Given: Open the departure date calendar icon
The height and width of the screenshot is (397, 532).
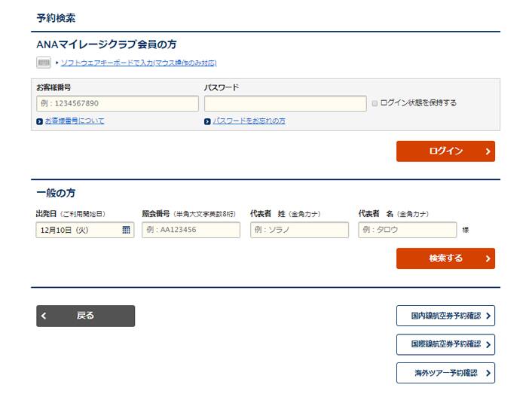Looking at the screenshot, I should [x=126, y=230].
